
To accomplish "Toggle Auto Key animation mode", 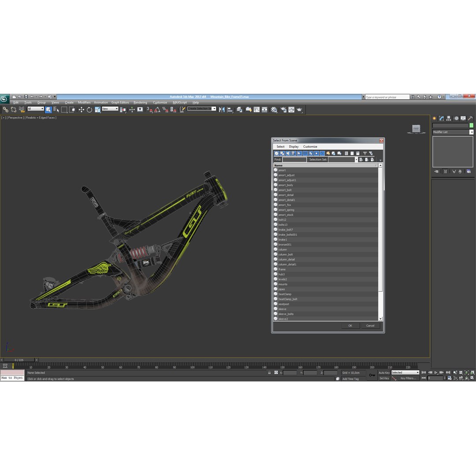I will click(384, 372).
